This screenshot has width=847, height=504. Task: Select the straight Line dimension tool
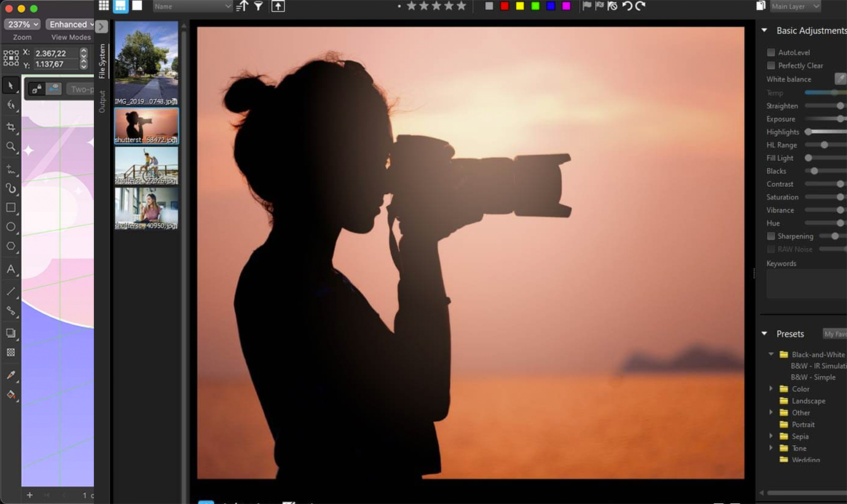pos(10,292)
